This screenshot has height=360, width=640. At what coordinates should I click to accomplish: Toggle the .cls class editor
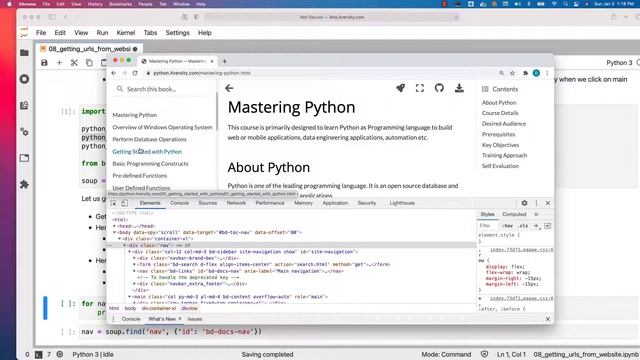click(x=523, y=226)
